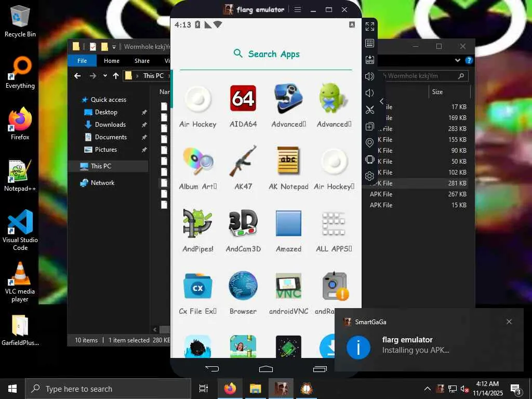Open Documents in navigation pane
Image resolution: width=532 pixels, height=399 pixels.
[x=111, y=137]
